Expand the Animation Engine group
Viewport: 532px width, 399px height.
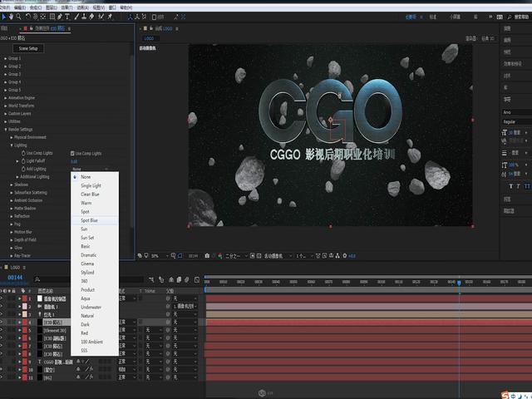click(6, 98)
